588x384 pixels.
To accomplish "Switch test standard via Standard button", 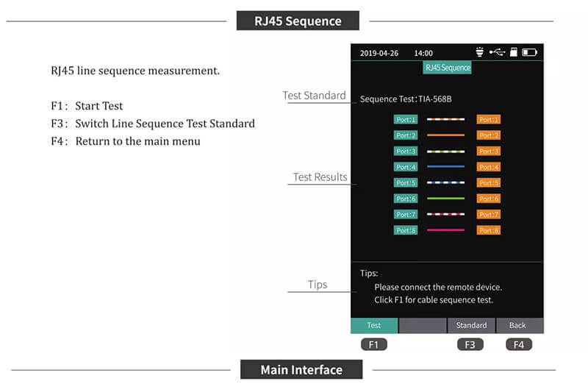I will [471, 325].
